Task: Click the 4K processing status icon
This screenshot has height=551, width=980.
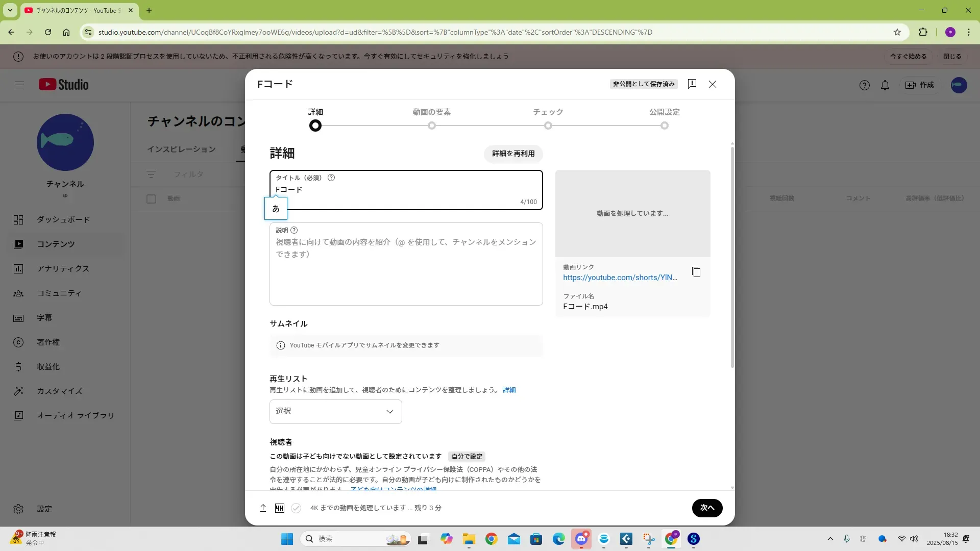Action: (280, 508)
